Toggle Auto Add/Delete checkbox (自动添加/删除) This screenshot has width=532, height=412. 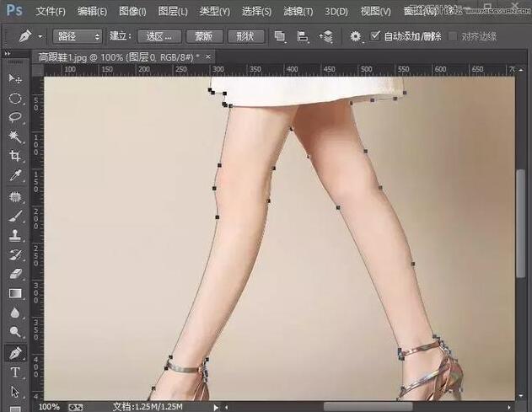pos(375,35)
